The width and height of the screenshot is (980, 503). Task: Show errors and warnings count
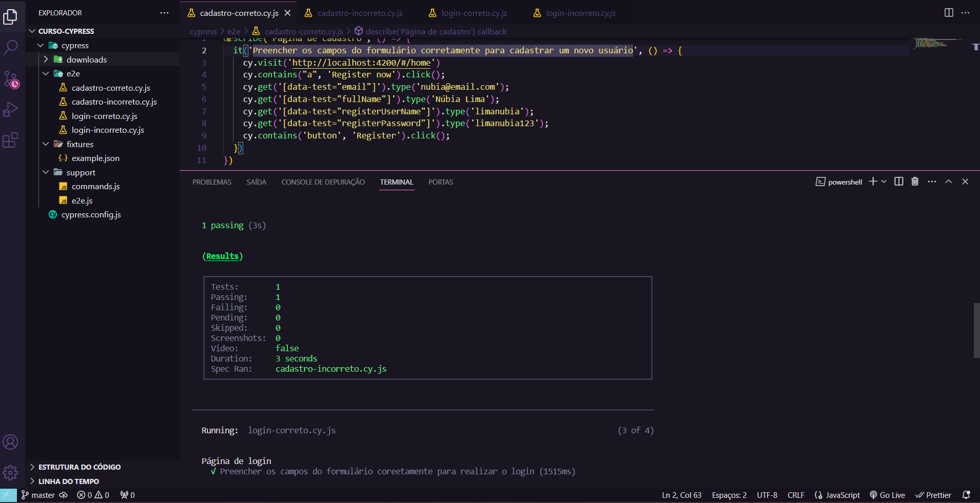[93, 495]
